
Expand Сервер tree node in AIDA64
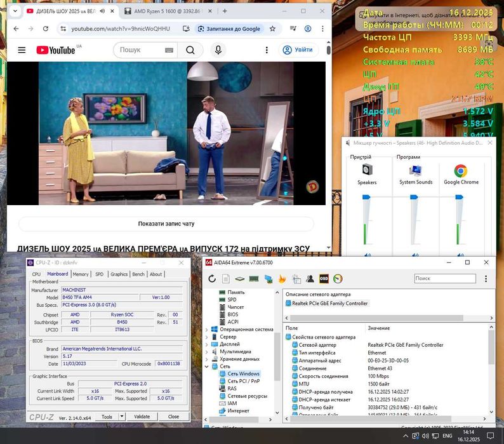point(207,337)
